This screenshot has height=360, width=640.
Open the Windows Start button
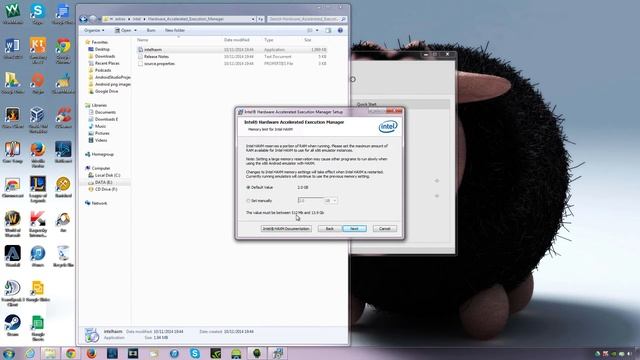coord(9,353)
